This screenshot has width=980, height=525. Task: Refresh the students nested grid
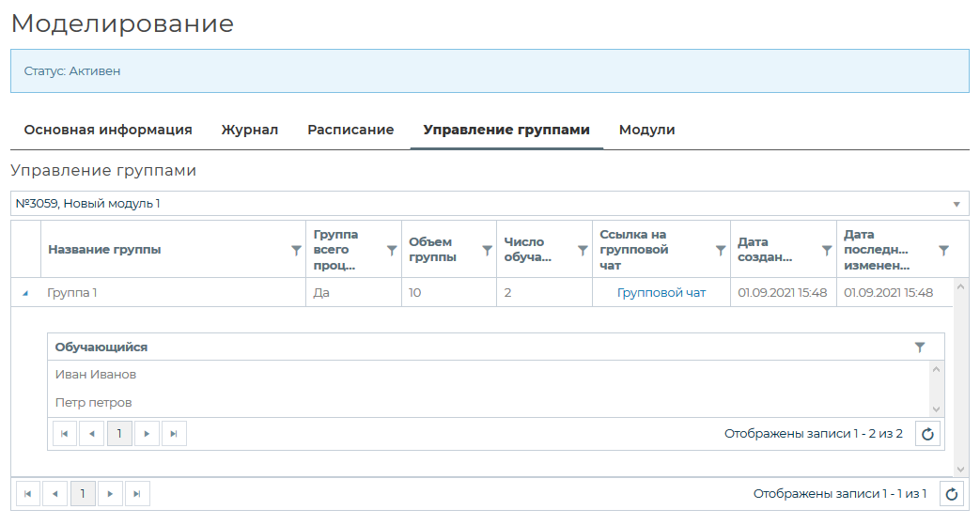927,433
